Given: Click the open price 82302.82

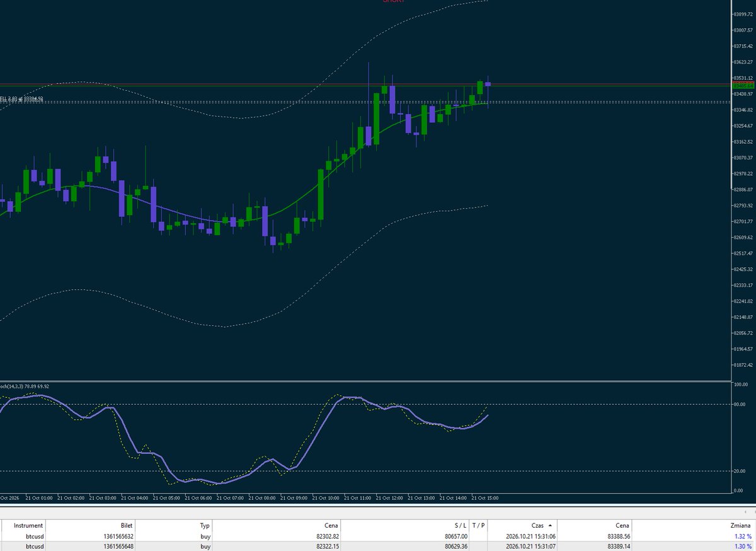Looking at the screenshot, I should click(328, 536).
